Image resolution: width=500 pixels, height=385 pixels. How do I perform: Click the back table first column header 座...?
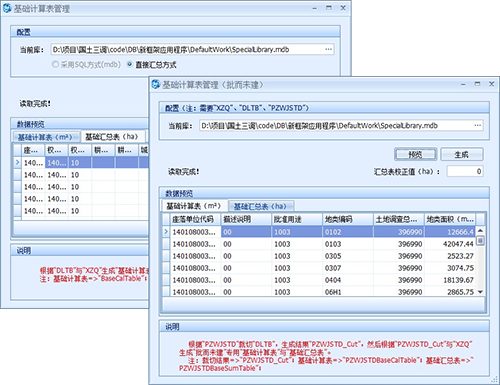pos(33,150)
